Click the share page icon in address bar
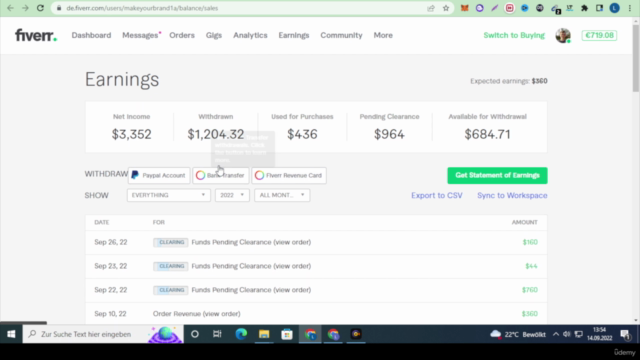This screenshot has height=360, width=640. pos(431,8)
